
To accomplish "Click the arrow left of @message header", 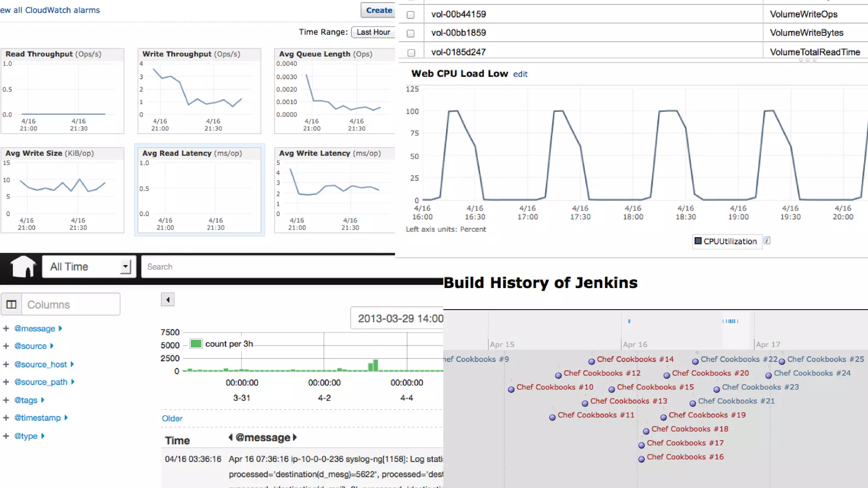I will 231,437.
